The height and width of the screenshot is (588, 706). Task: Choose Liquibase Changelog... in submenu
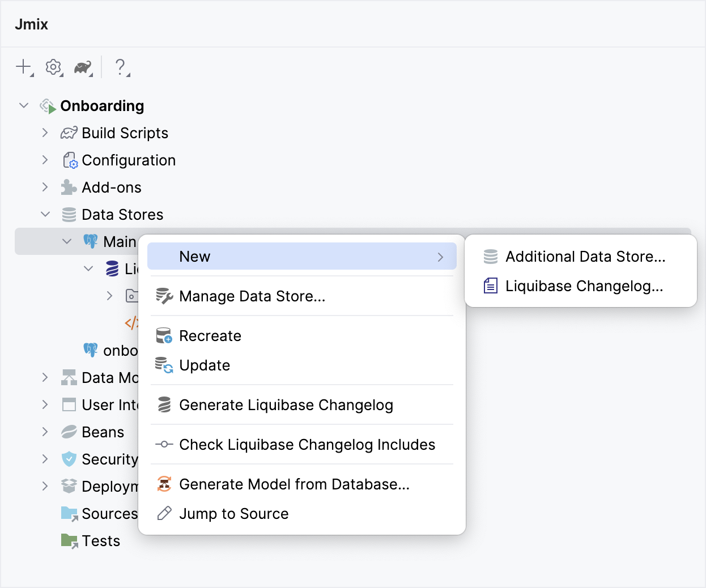click(581, 286)
